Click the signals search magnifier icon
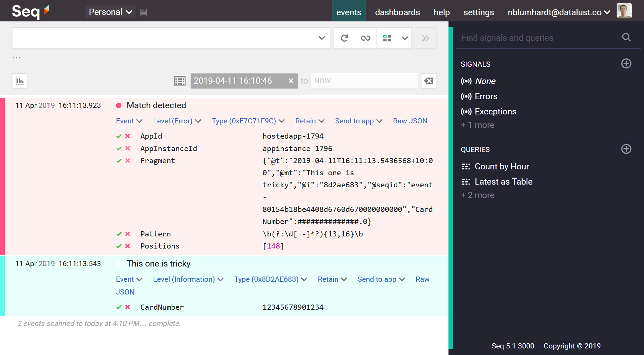644x355 pixels. coord(626,37)
